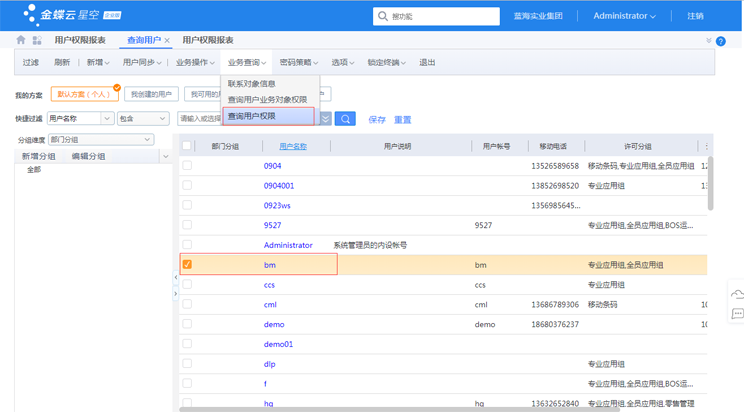The width and height of the screenshot is (744, 412).
Task: Click the horizontal scrollbar below user list
Action: pyautogui.click(x=400, y=409)
